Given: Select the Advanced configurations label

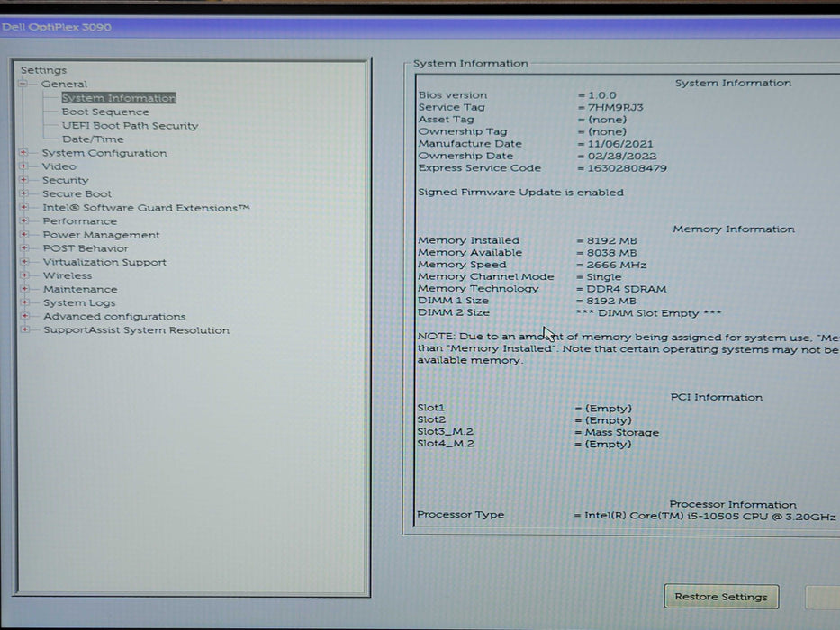Looking at the screenshot, I should point(114,317).
